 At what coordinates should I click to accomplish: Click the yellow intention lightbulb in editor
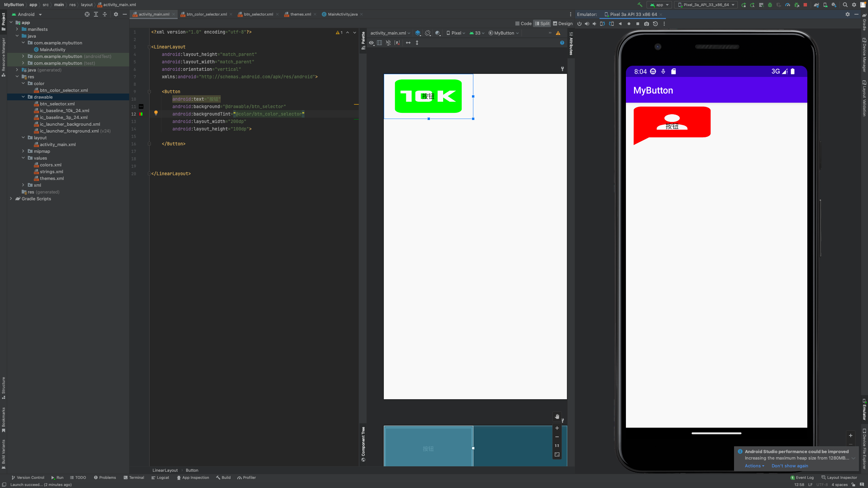tap(156, 113)
